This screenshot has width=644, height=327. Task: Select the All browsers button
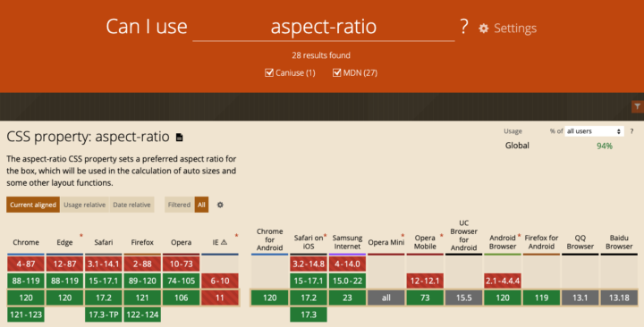click(x=201, y=205)
